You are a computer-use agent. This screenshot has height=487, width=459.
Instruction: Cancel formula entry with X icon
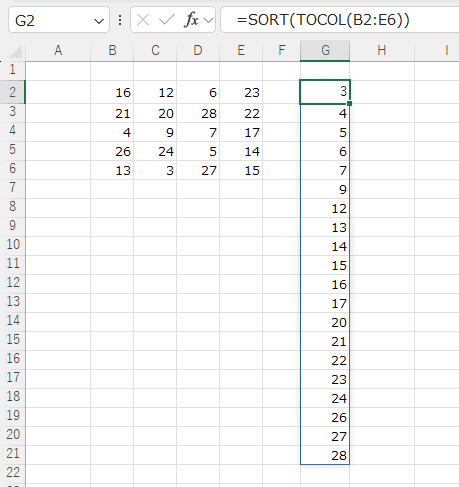click(x=143, y=20)
